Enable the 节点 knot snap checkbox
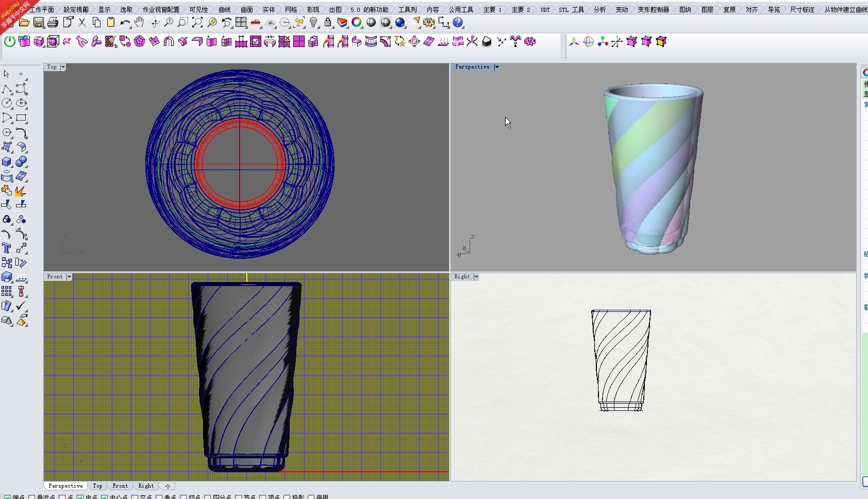Viewport: 868px width, 499px height. tap(239, 497)
